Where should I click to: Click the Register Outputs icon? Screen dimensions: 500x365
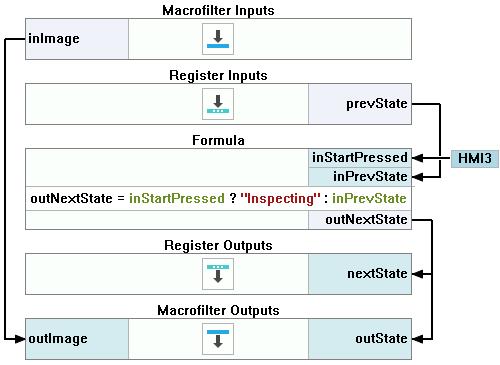[218, 274]
